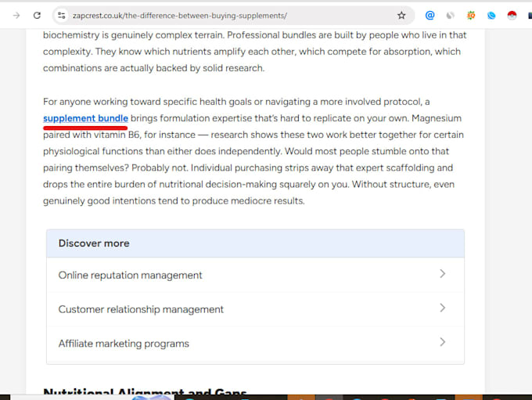Bookmark this page with the star icon
This screenshot has height=400, width=532.
pos(401,16)
